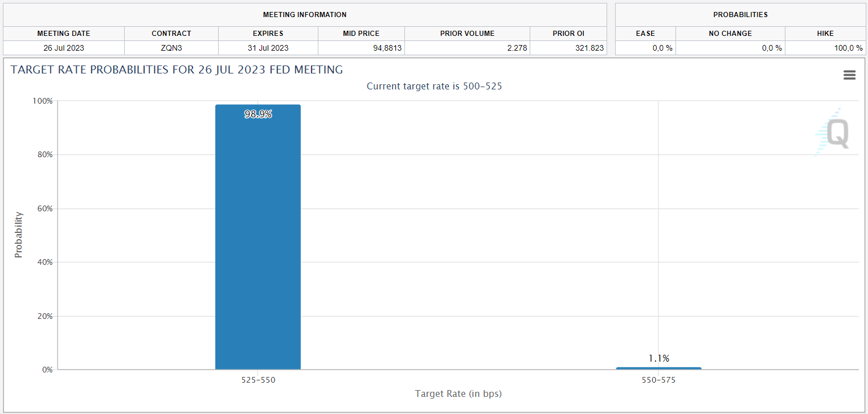Click the 40% y-axis tick label
This screenshot has width=868, height=414.
pyautogui.click(x=44, y=262)
